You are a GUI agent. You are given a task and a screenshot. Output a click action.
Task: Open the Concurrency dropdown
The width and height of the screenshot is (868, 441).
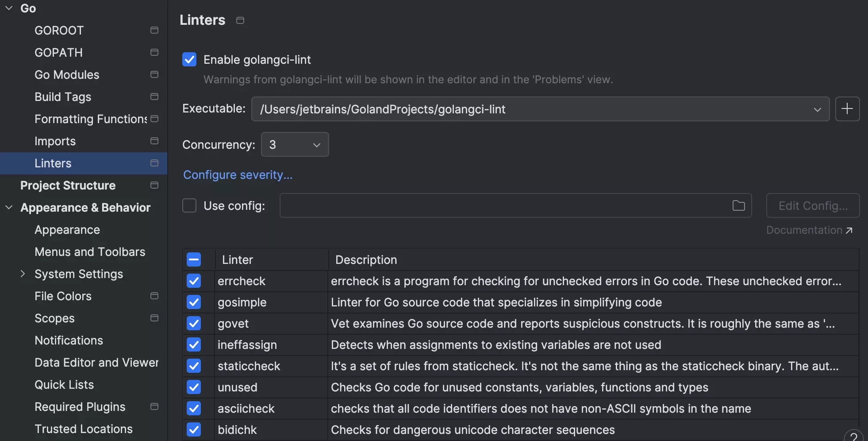(295, 144)
